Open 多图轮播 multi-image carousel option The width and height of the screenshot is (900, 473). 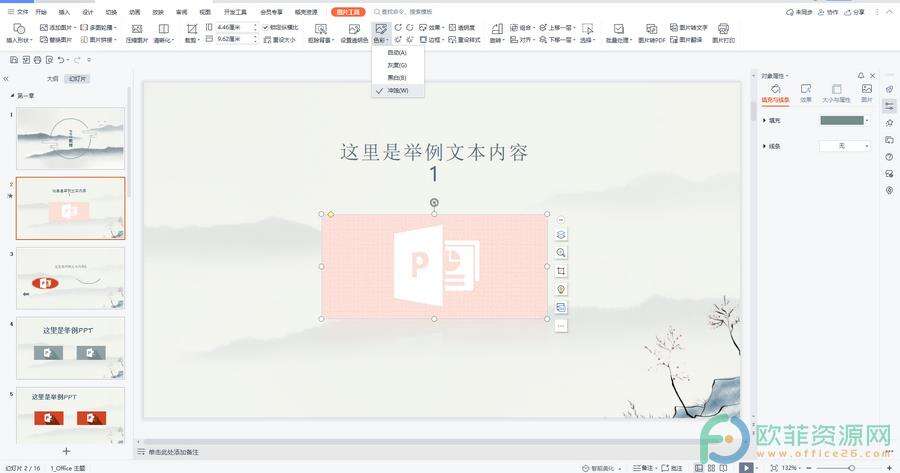(98, 28)
